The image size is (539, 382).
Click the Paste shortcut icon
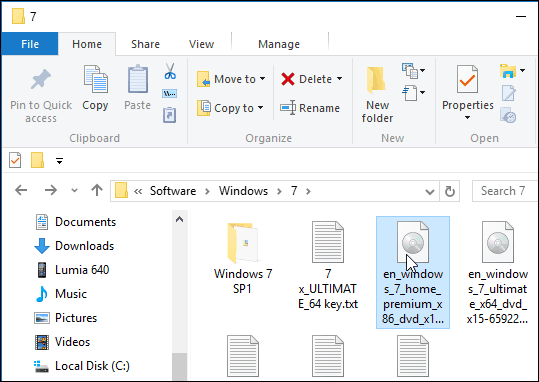[169, 115]
